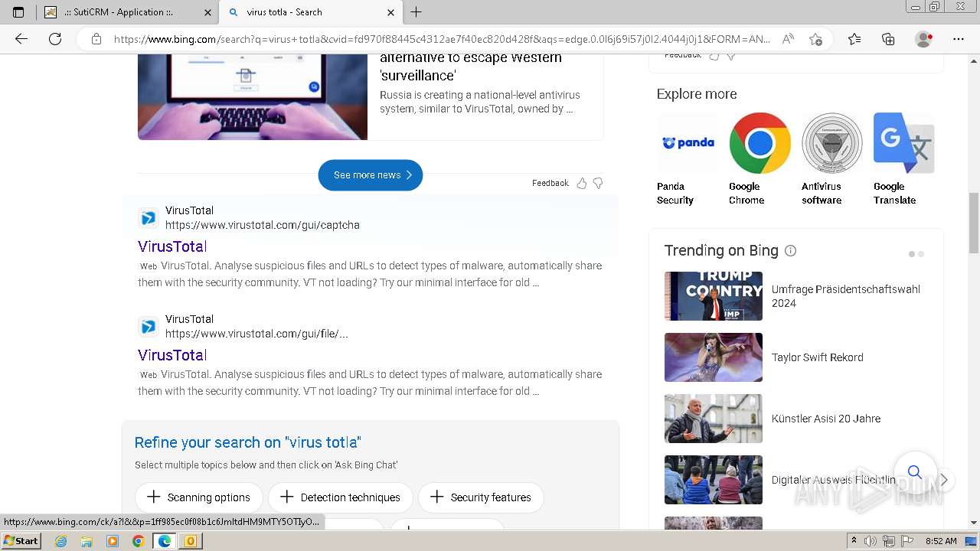Image resolution: width=980 pixels, height=551 pixels.
Task: Click VirusTotal favicon of first result
Action: coord(149,219)
